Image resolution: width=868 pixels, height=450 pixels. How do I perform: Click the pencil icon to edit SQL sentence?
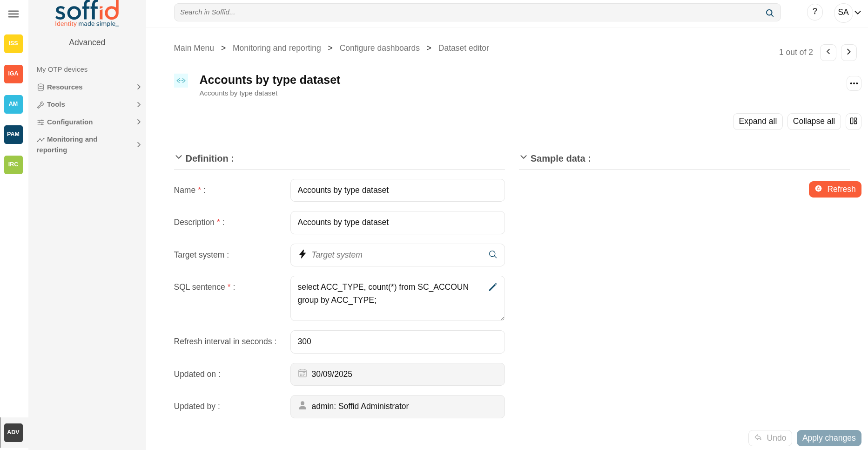pos(493,287)
